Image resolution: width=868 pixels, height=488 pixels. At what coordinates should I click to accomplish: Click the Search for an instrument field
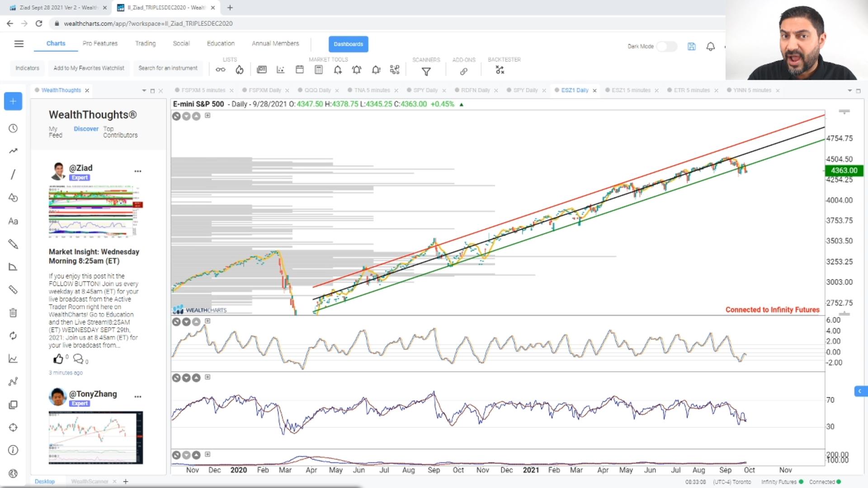coord(168,68)
